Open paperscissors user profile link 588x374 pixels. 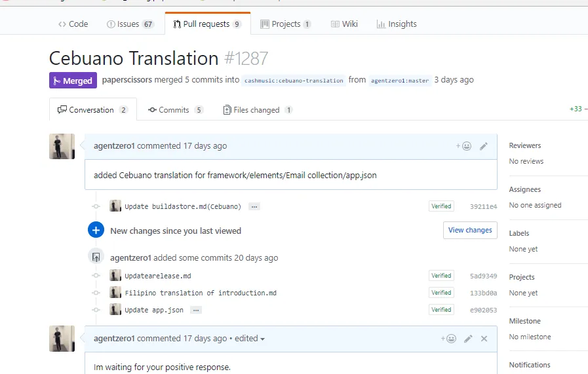click(127, 80)
